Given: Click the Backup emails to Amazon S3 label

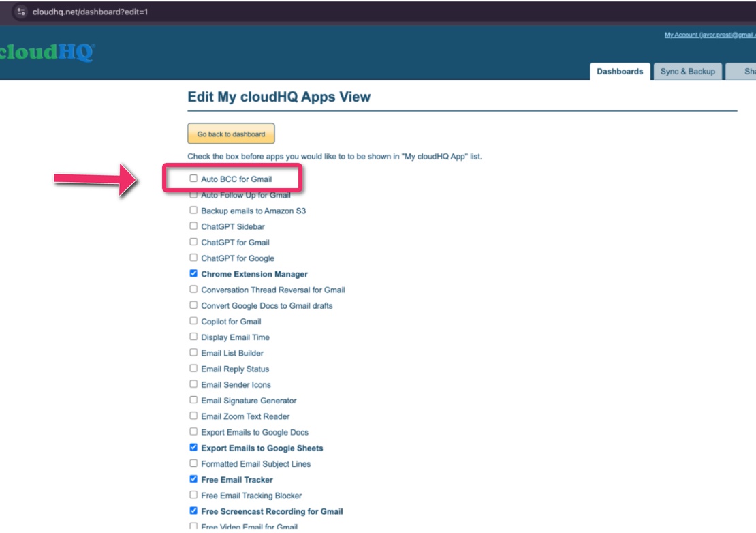Looking at the screenshot, I should tap(253, 211).
